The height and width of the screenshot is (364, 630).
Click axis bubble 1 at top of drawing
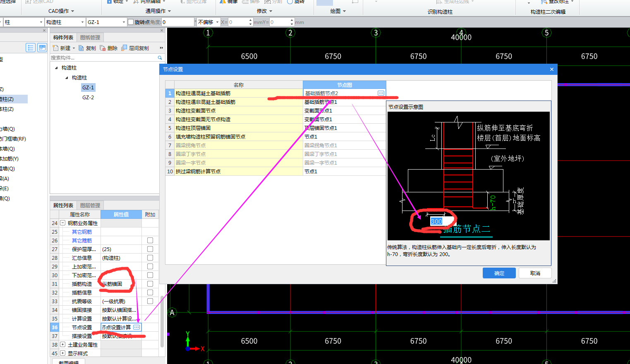pyautogui.click(x=208, y=33)
